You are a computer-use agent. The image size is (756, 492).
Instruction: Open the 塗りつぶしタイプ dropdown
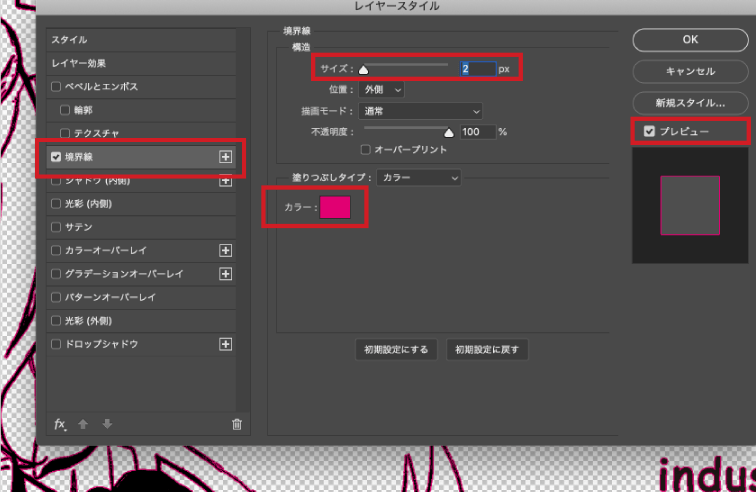tap(420, 178)
